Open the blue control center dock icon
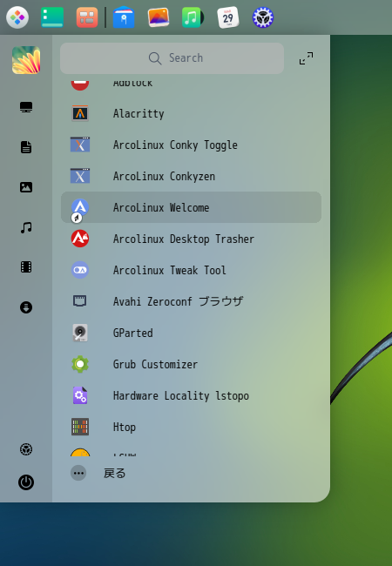 pyautogui.click(x=263, y=17)
